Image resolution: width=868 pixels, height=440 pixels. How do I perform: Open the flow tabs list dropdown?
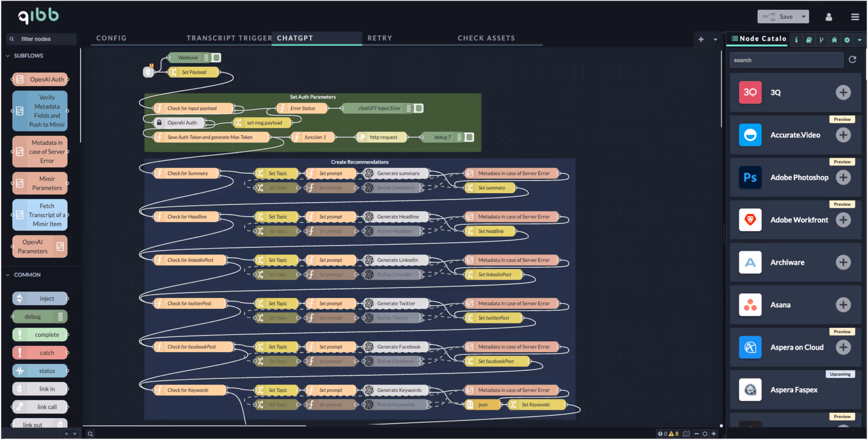click(x=715, y=39)
